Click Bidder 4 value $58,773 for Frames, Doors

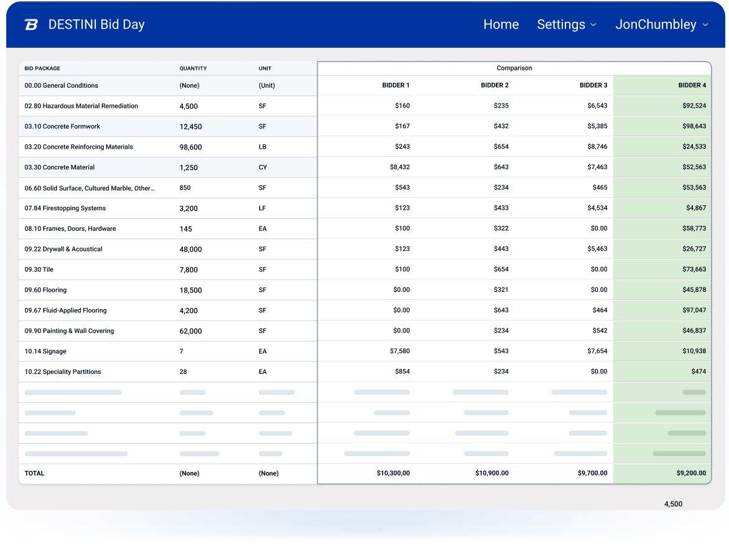point(694,228)
